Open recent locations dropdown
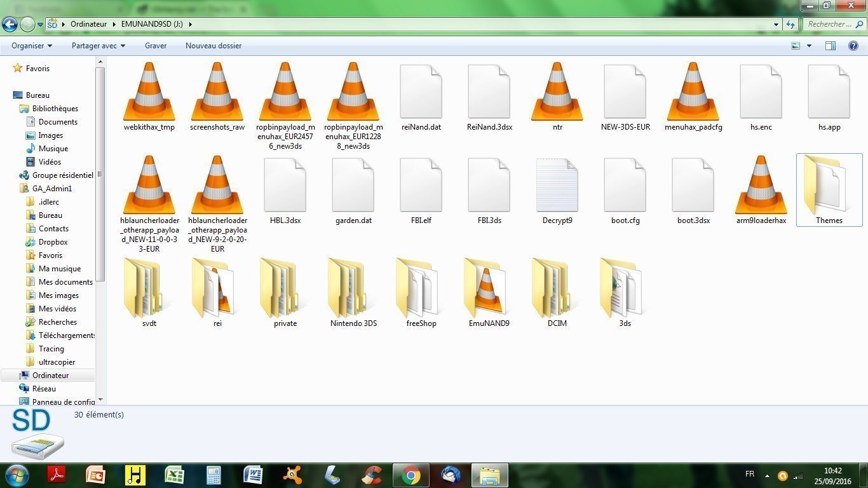868x488 pixels. coord(40,25)
